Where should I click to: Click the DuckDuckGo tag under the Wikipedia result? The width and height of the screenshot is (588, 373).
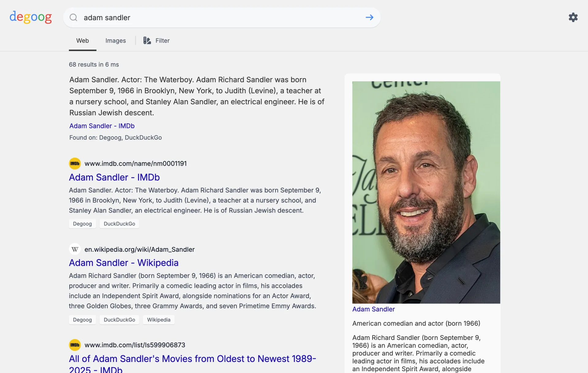click(119, 320)
